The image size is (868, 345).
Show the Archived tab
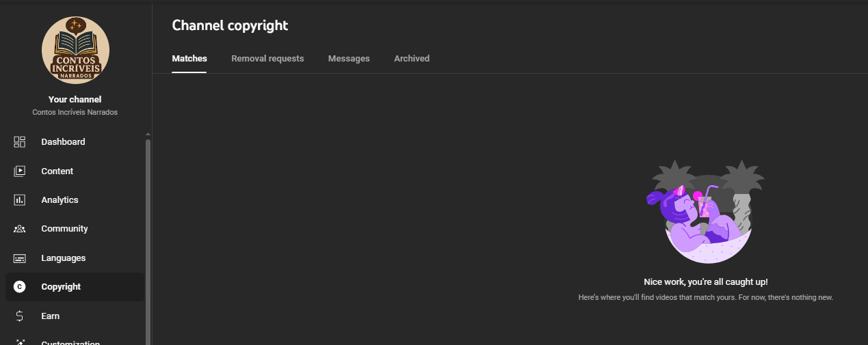tap(412, 59)
